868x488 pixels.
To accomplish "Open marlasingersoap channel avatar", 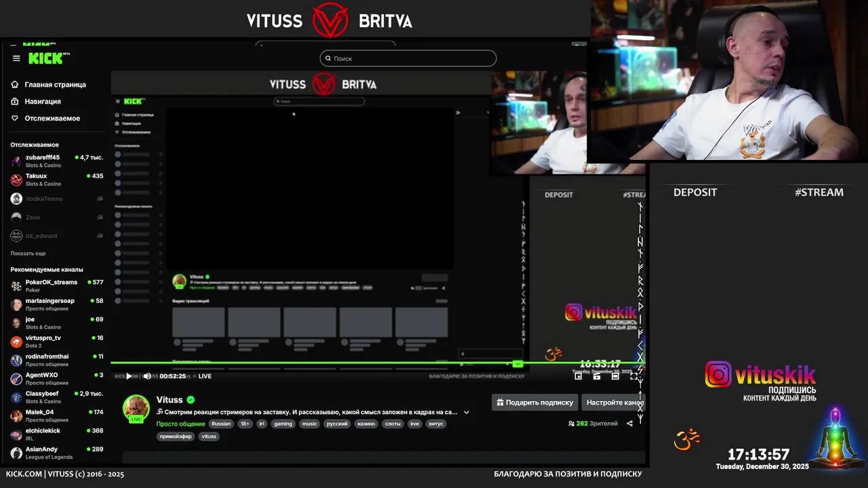I will [16, 304].
